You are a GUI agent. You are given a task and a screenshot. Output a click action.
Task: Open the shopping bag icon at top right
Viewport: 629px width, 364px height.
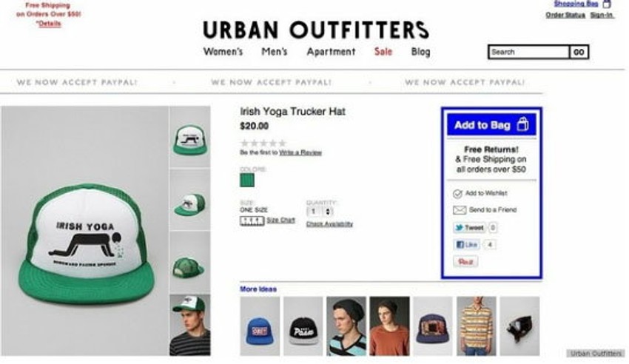(x=607, y=4)
